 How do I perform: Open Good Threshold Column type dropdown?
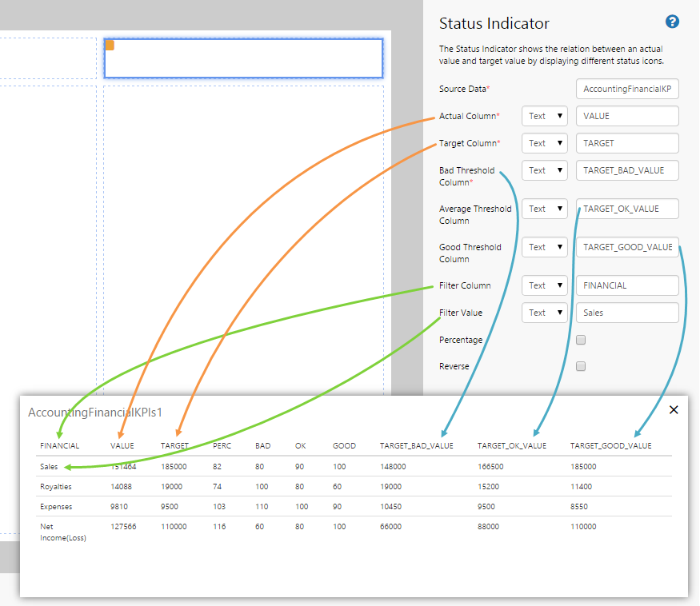coord(544,247)
